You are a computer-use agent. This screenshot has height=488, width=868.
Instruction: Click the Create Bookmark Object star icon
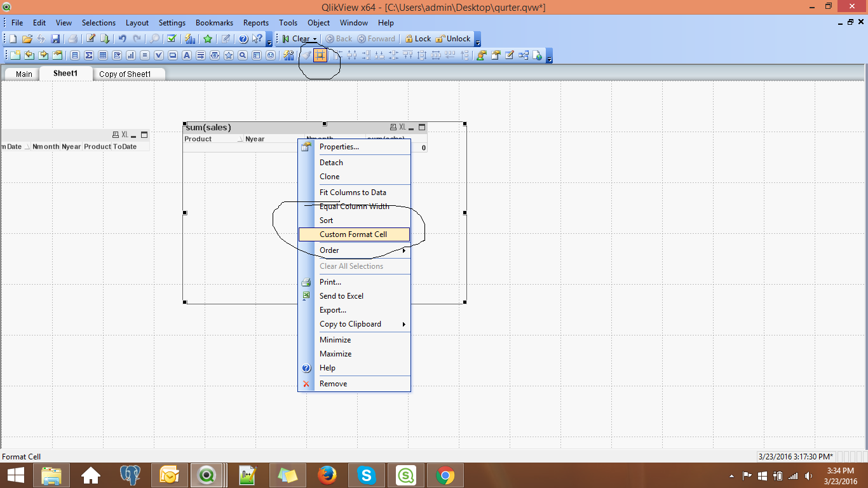pyautogui.click(x=229, y=55)
